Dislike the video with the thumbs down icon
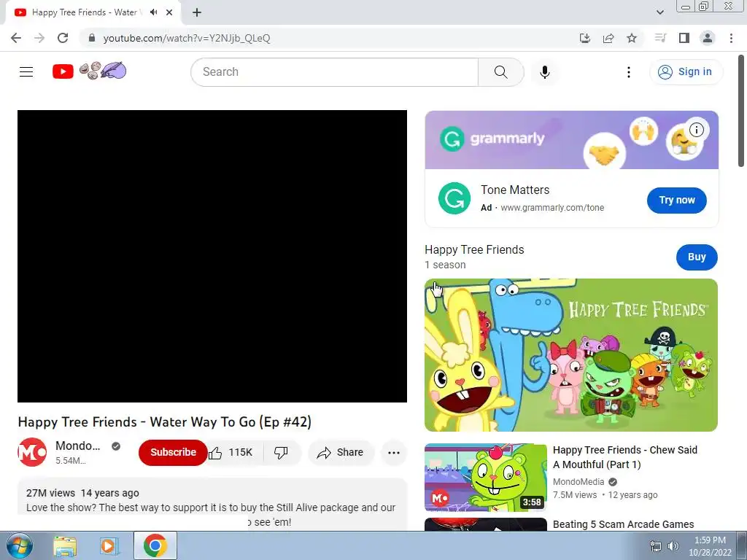Screen dimensions: 747x560 click(281, 452)
